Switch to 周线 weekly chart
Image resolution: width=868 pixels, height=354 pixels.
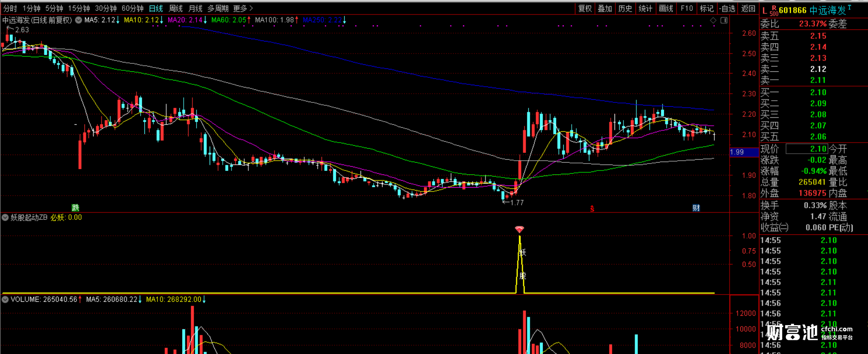click(176, 8)
